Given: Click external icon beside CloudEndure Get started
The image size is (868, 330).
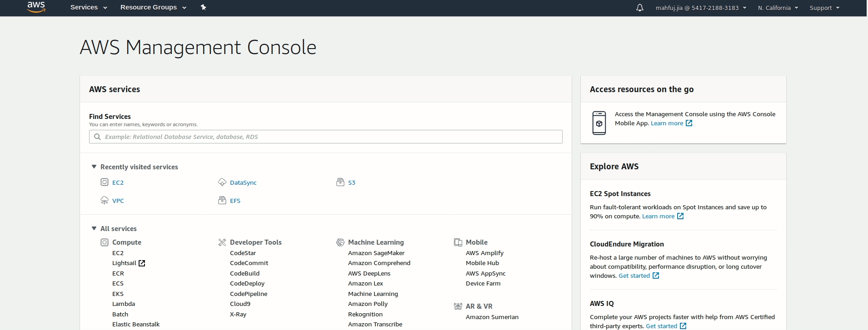Looking at the screenshot, I should point(656,276).
